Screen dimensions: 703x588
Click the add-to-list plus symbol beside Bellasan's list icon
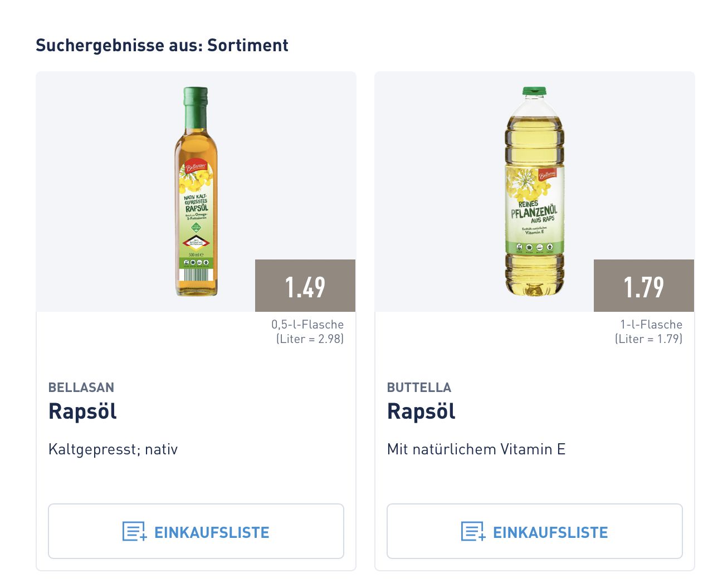(x=143, y=538)
